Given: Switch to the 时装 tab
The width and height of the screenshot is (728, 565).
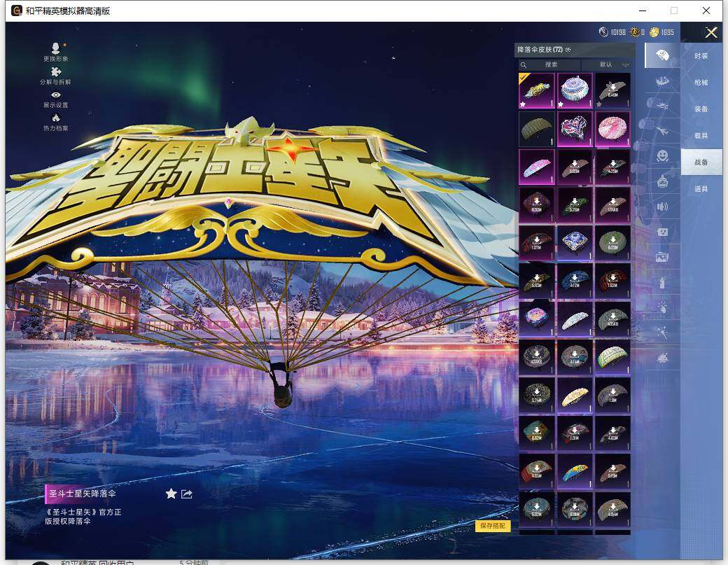Looking at the screenshot, I should pyautogui.click(x=701, y=56).
